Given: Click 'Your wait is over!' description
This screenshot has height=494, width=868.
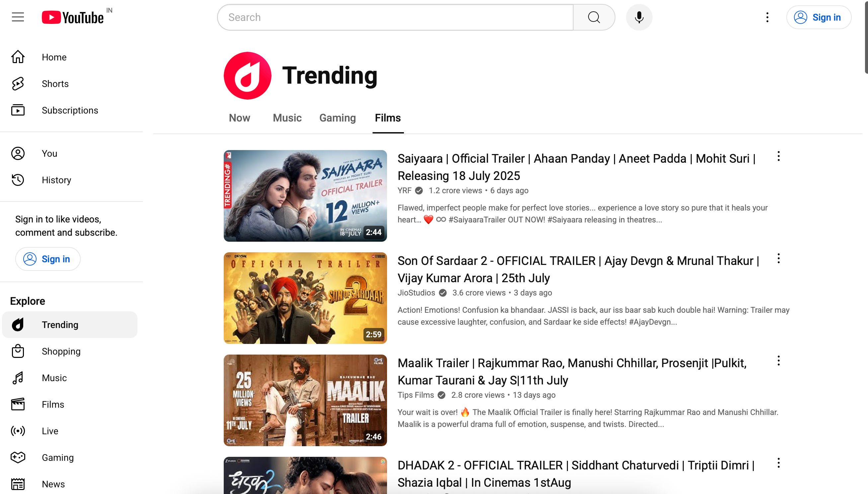Looking at the screenshot, I should pos(588,418).
